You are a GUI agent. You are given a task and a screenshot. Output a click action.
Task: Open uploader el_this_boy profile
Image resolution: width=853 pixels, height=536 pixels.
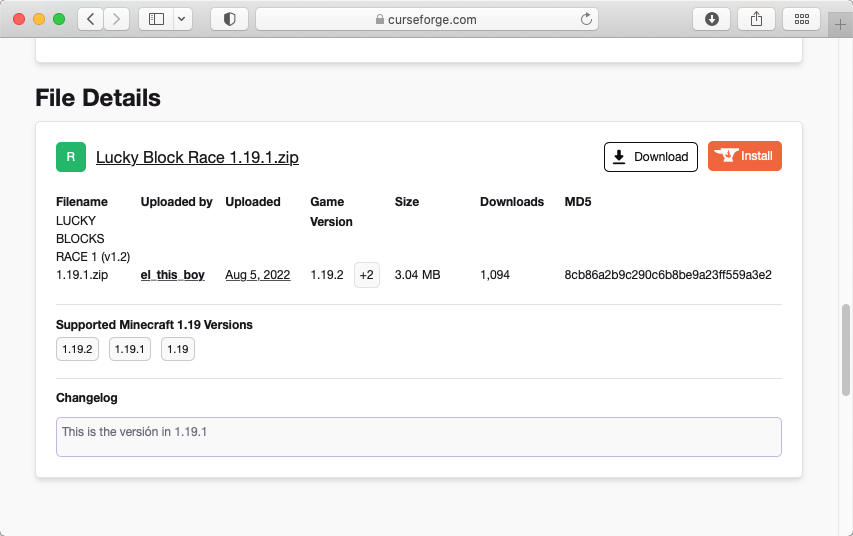[x=172, y=275]
